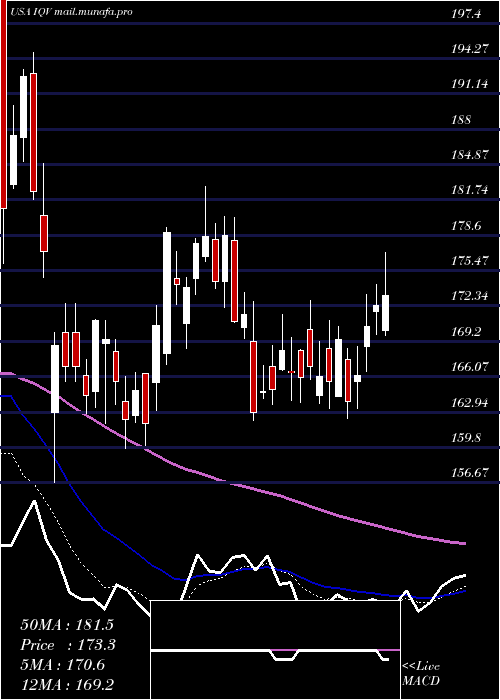Click the 166.07 price axis label

pyautogui.click(x=470, y=367)
